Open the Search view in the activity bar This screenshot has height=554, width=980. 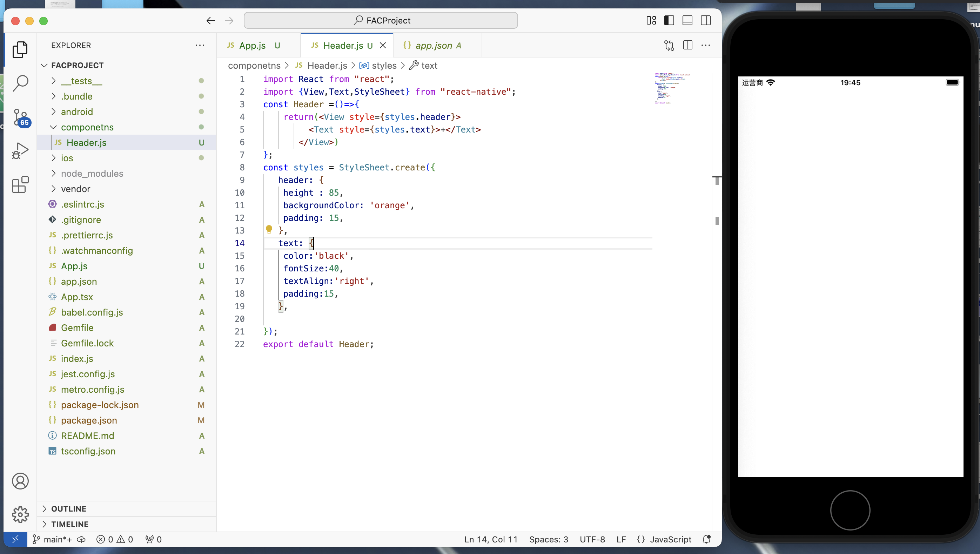[20, 83]
